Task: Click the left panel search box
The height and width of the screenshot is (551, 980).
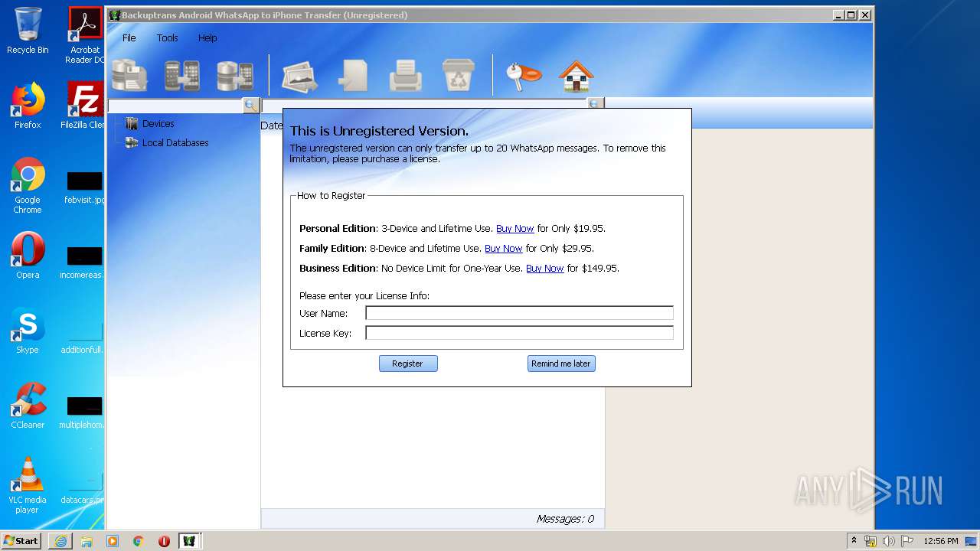Action: pyautogui.click(x=175, y=106)
